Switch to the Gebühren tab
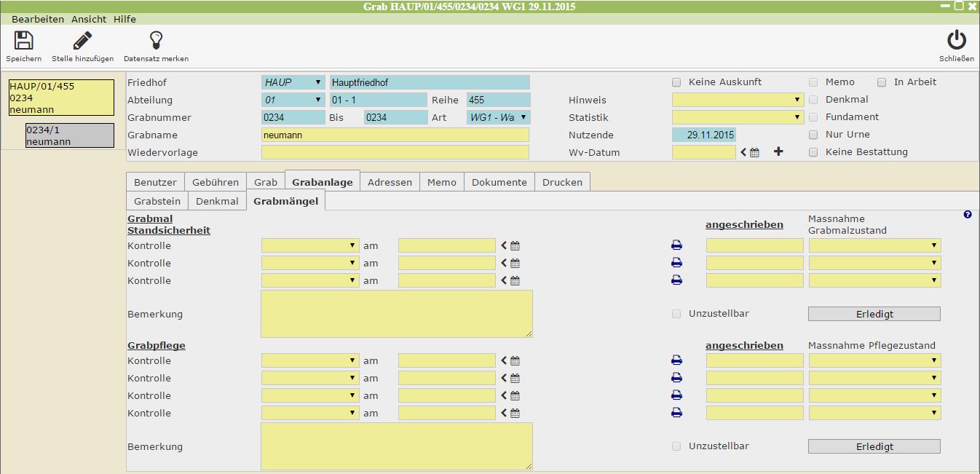 click(216, 182)
